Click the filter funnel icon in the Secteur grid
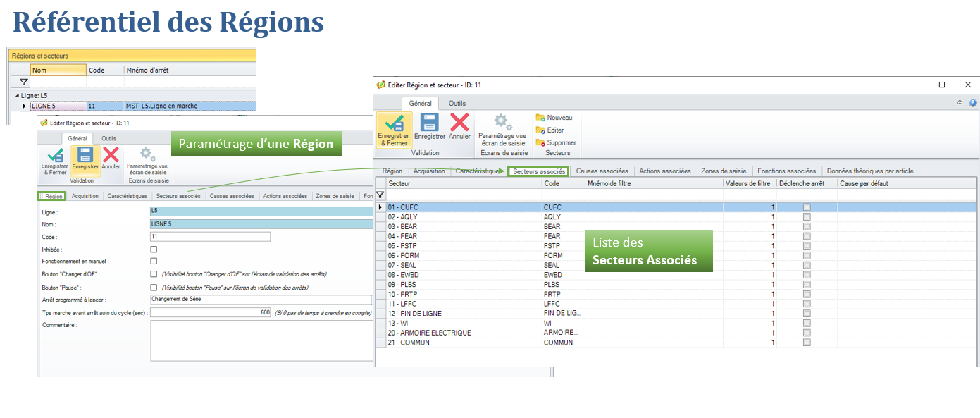The height and width of the screenshot is (418, 980). click(380, 195)
